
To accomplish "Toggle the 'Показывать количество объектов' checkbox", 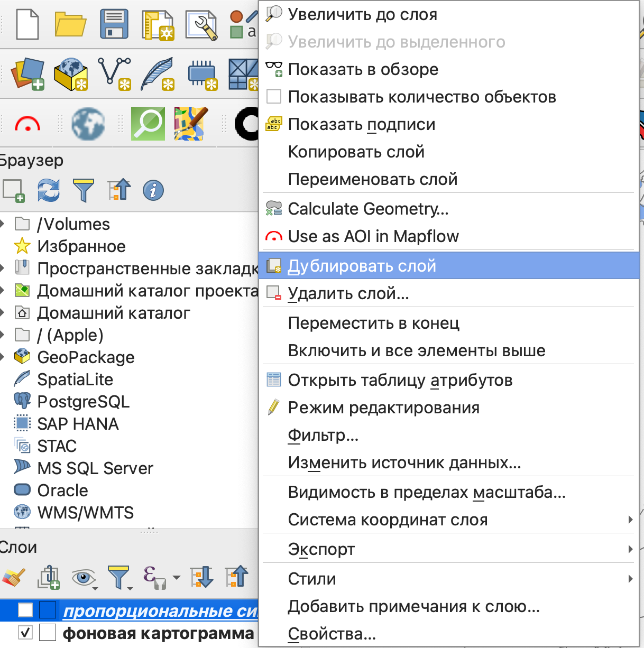I will click(x=274, y=97).
